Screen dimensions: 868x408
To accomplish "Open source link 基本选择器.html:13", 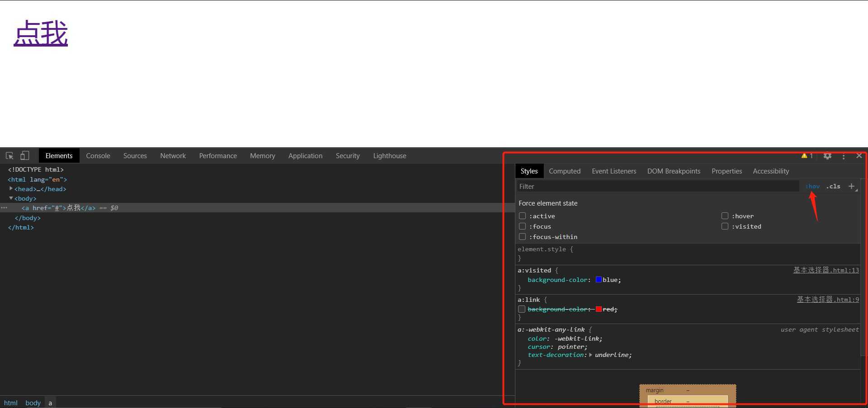I will pos(826,270).
